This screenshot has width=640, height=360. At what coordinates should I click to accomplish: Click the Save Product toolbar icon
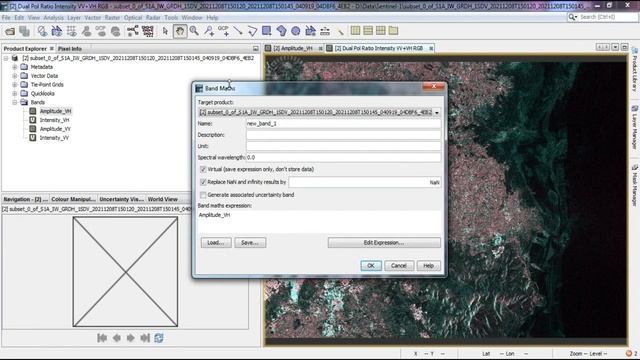[x=24, y=31]
